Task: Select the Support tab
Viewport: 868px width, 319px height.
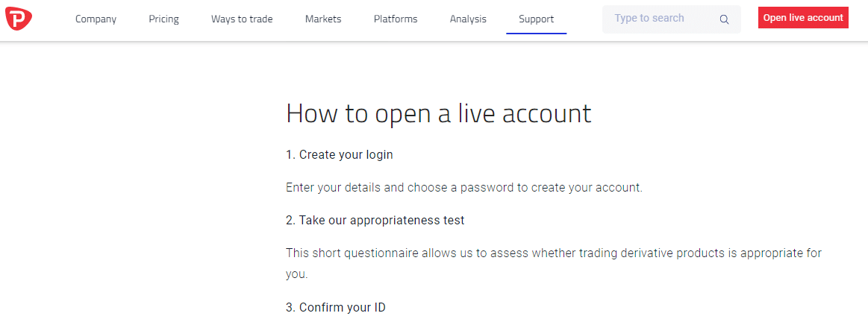Action: point(537,19)
